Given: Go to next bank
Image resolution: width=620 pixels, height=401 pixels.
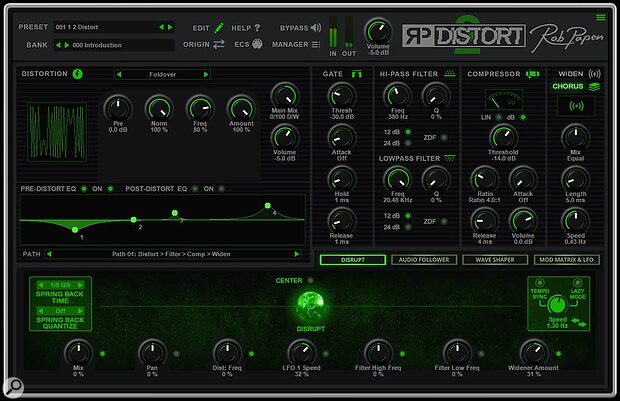Looking at the screenshot, I should [67, 45].
